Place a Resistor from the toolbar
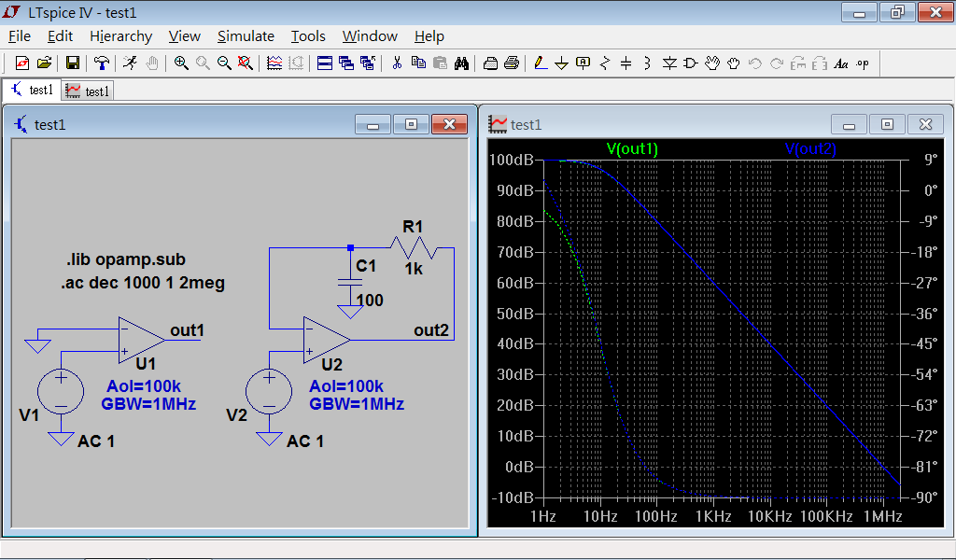The width and height of the screenshot is (956, 560). [605, 63]
